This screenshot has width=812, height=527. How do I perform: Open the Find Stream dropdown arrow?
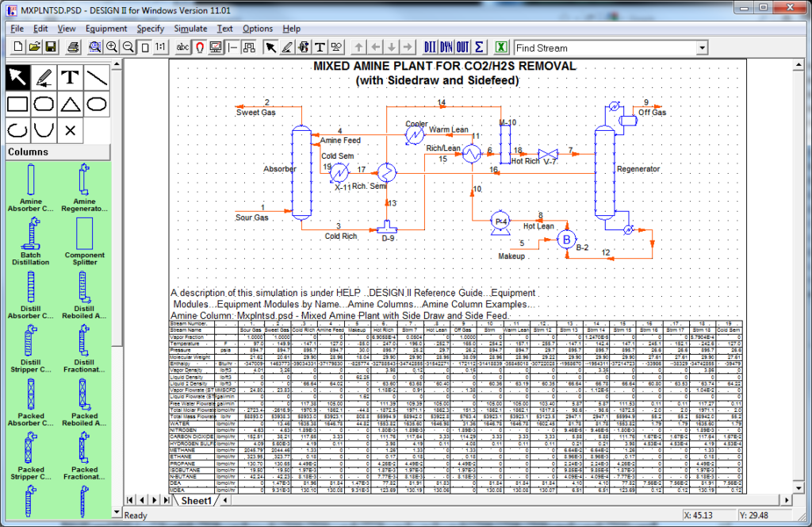click(702, 48)
